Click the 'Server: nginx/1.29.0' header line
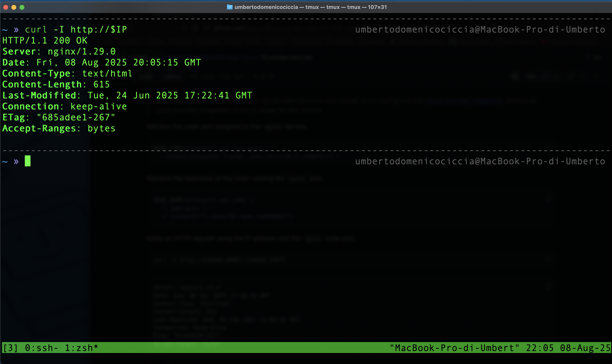Screen dimensions: 612x364 click(x=59, y=51)
